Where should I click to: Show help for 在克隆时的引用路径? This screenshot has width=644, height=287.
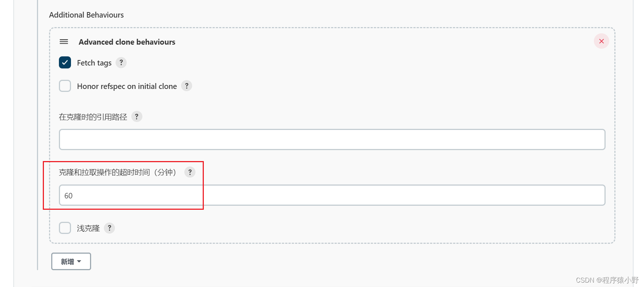[136, 117]
